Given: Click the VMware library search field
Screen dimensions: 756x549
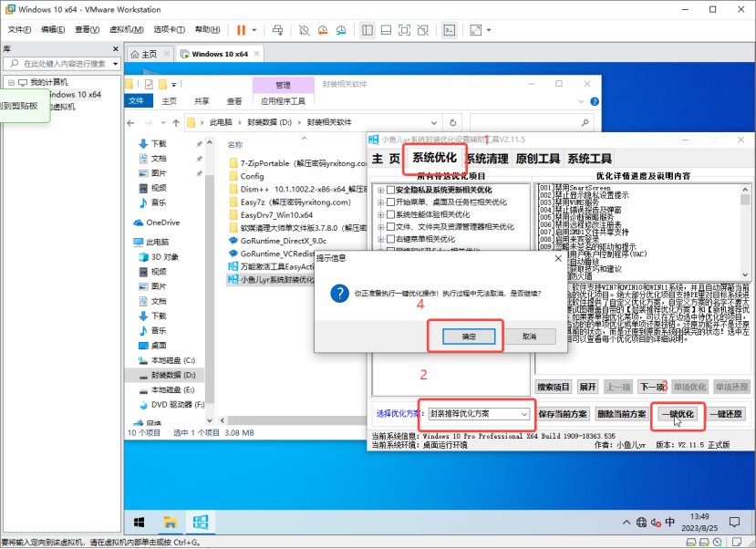Looking at the screenshot, I should click(60, 64).
